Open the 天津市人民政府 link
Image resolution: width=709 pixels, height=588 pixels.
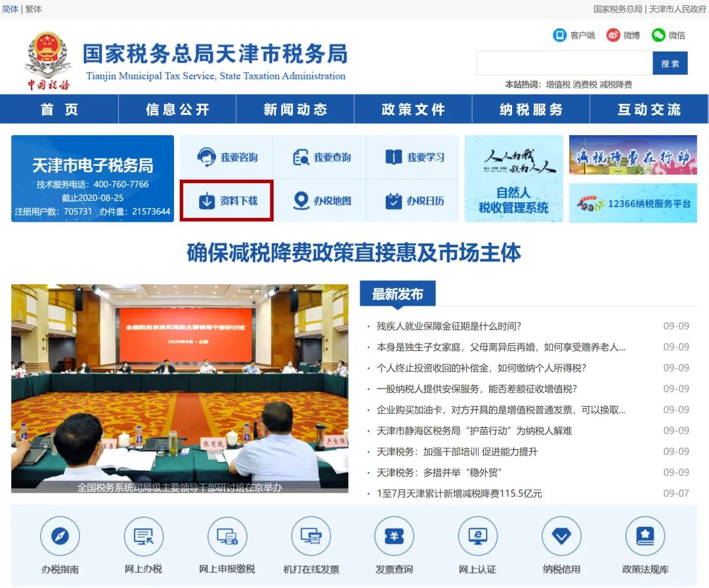pyautogui.click(x=677, y=9)
